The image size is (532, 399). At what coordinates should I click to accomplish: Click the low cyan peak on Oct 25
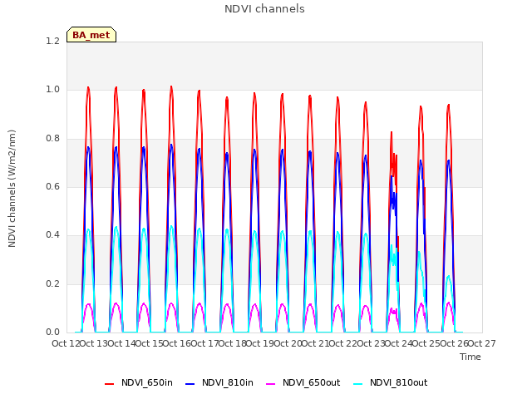click(449, 276)
